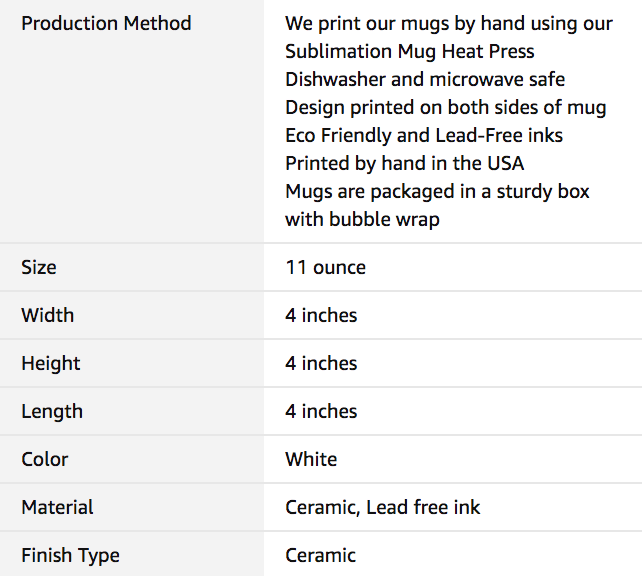Click Sublimation Mug Heat Press text
The image size is (642, 576).
tap(410, 52)
